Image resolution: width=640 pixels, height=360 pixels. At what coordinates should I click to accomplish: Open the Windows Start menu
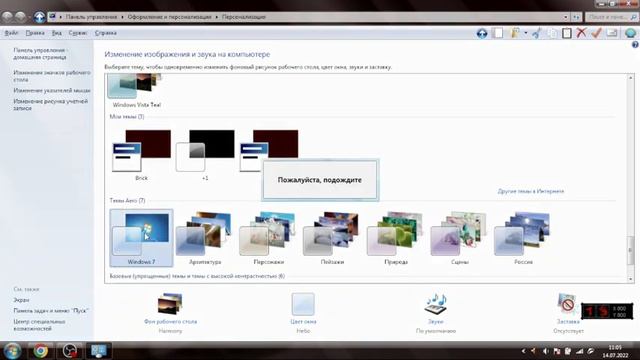pyautogui.click(x=12, y=351)
